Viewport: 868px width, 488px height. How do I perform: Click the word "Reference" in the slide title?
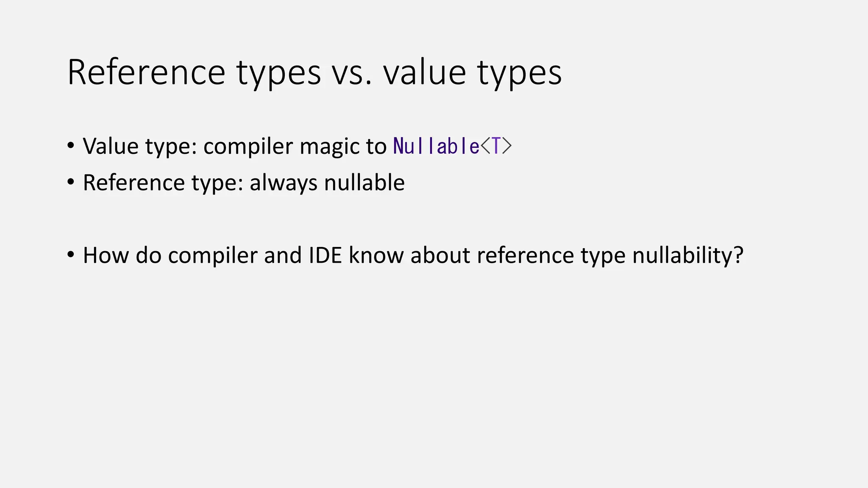tap(146, 72)
